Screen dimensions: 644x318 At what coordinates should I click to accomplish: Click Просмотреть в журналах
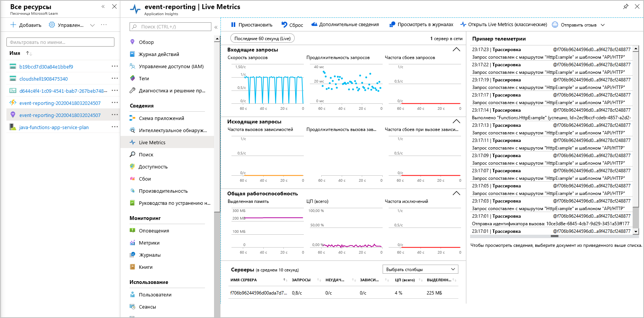click(x=421, y=25)
